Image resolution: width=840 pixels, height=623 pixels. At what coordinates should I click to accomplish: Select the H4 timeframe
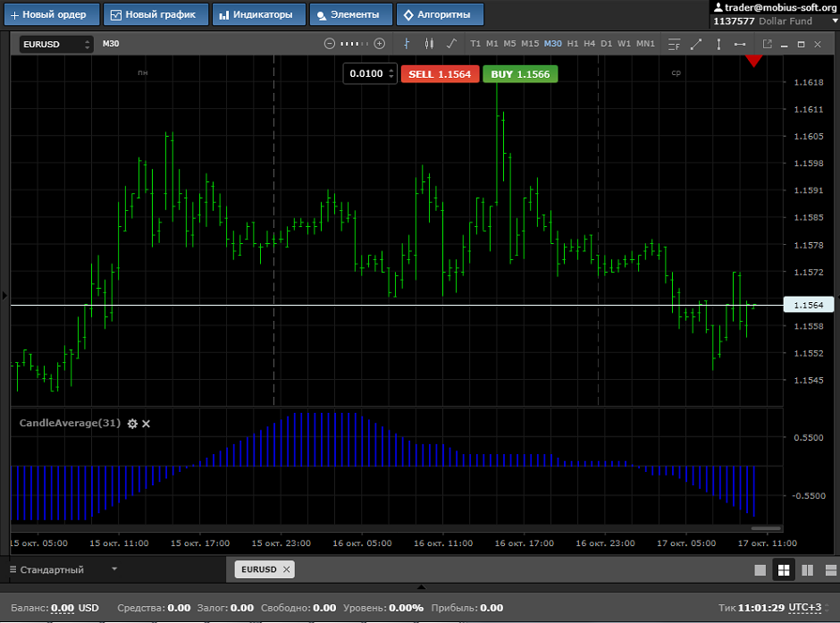pos(589,44)
